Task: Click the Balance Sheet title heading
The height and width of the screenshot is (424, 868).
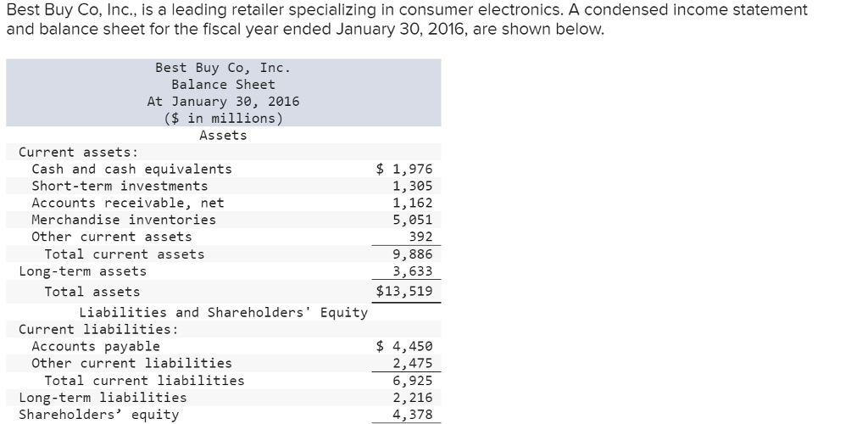Action: point(223,85)
